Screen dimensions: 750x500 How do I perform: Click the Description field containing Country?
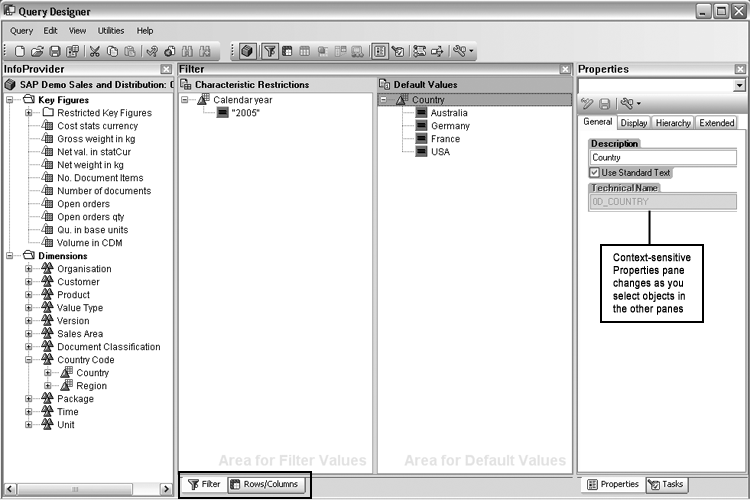tap(663, 157)
